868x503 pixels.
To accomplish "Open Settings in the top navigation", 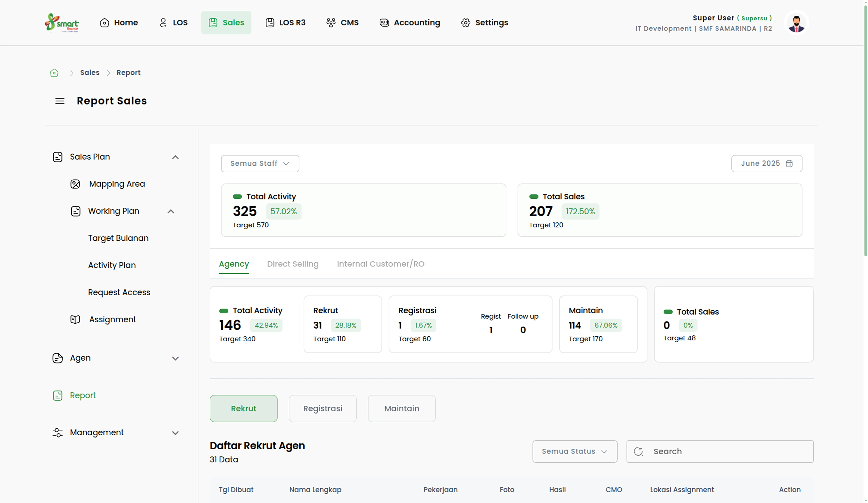I will [x=485, y=23].
